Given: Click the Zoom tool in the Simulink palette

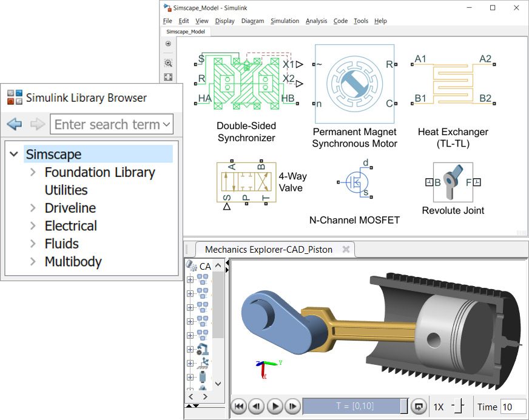Looking at the screenshot, I should click(x=168, y=63).
